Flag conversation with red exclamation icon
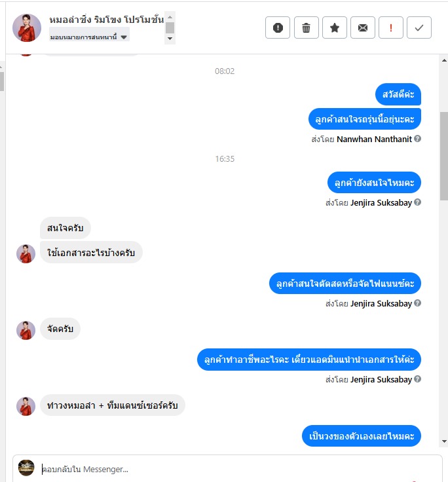 391,28
